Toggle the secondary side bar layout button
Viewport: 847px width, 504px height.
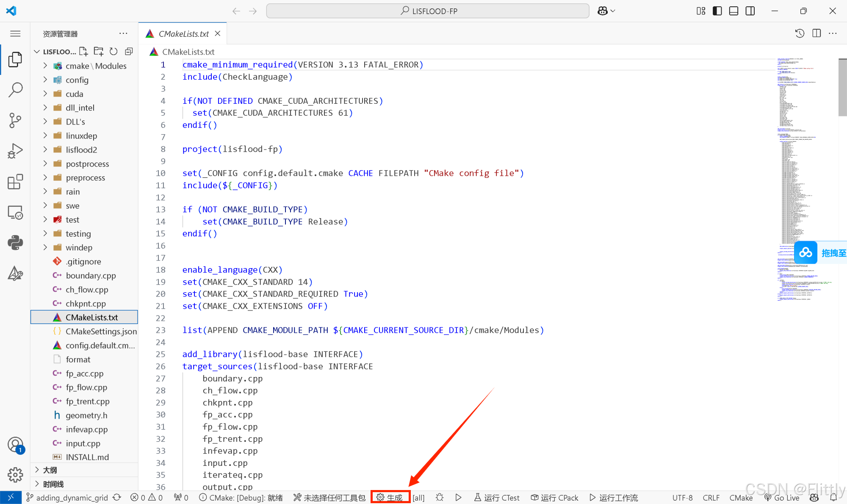click(750, 11)
